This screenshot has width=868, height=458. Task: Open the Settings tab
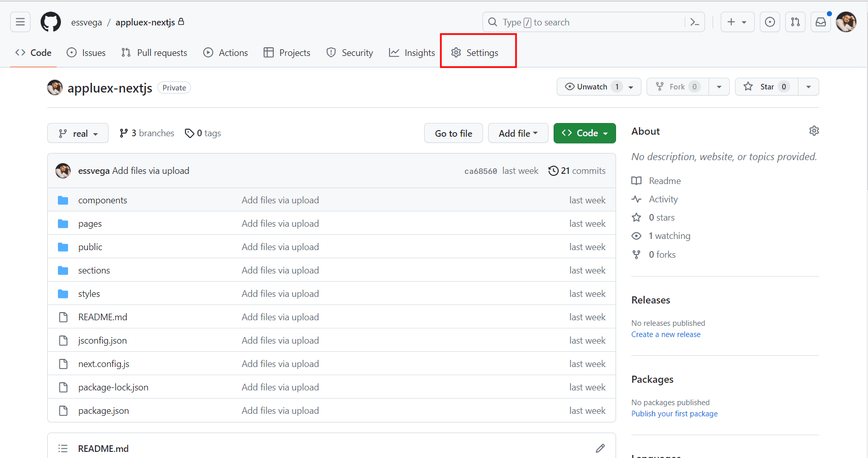coord(475,52)
